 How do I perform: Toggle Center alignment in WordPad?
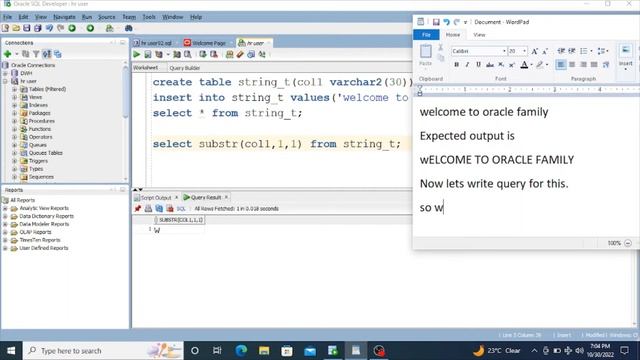click(x=572, y=64)
